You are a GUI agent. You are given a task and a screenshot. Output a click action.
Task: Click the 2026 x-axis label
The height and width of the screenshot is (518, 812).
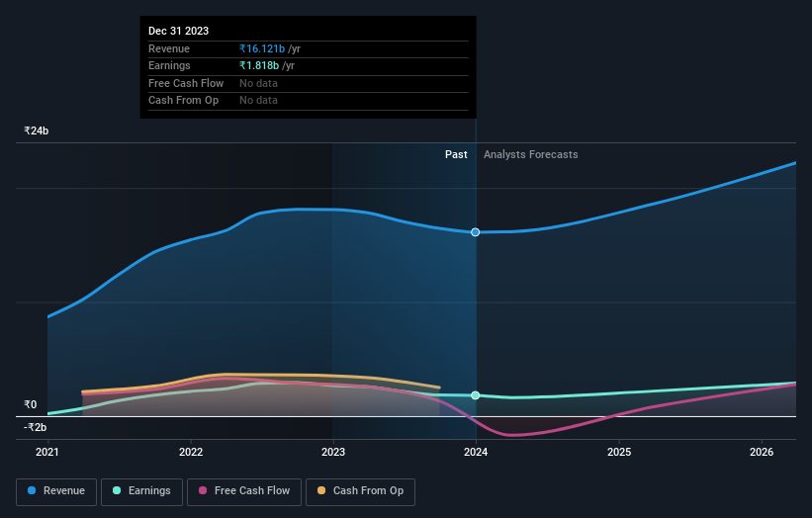762,453
